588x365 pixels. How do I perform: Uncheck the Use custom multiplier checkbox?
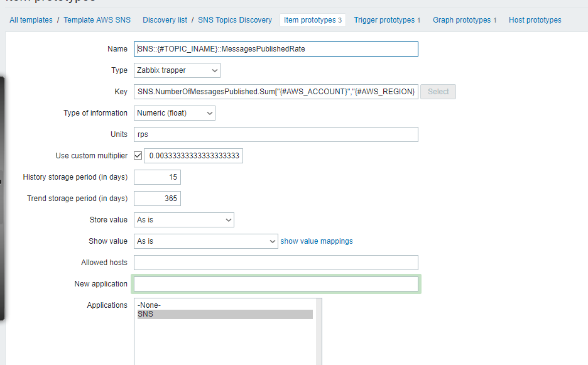(138, 156)
